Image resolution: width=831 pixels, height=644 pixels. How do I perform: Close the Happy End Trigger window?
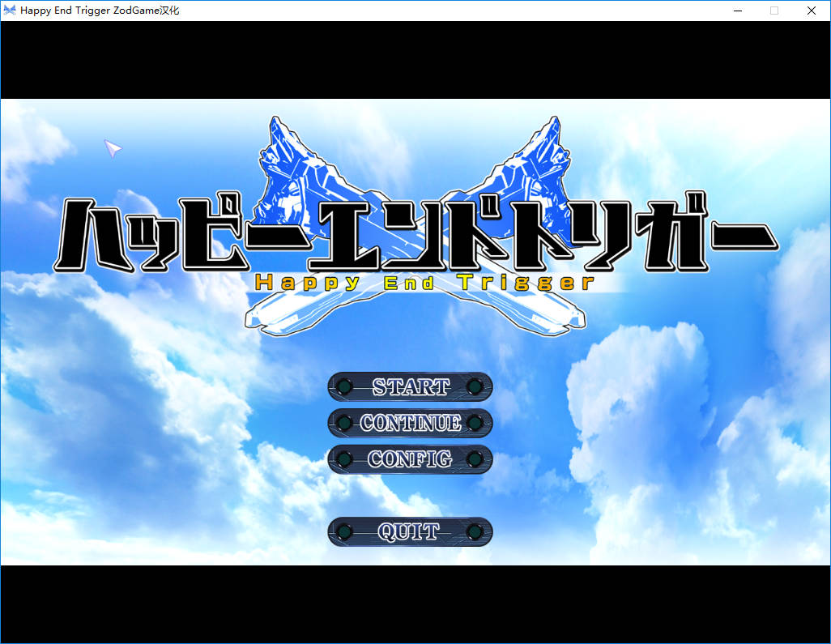[812, 11]
